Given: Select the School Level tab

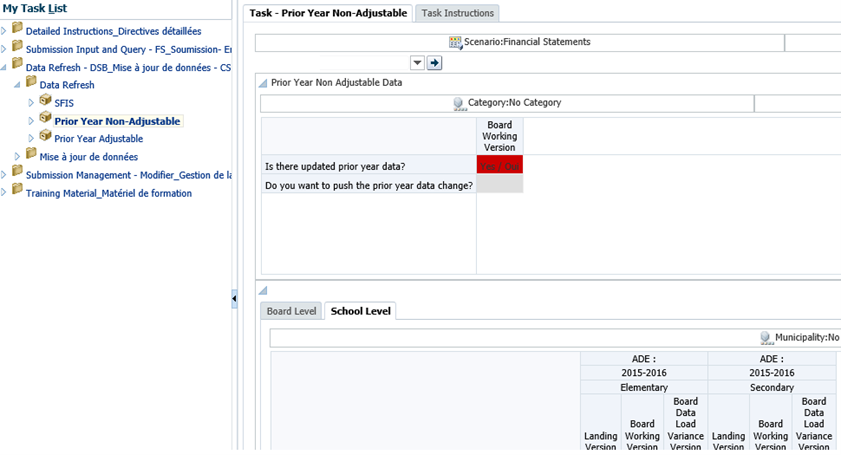Looking at the screenshot, I should point(360,311).
